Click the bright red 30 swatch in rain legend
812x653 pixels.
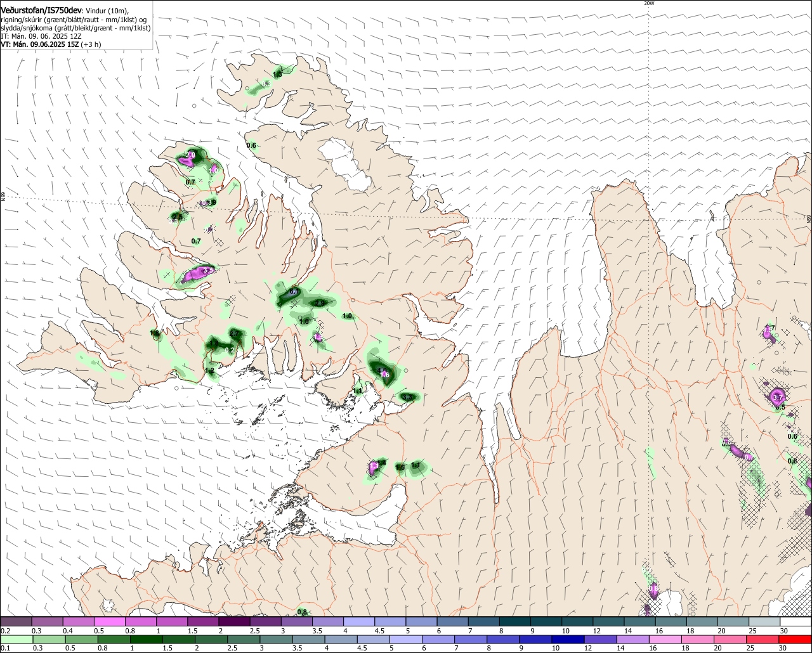click(796, 640)
